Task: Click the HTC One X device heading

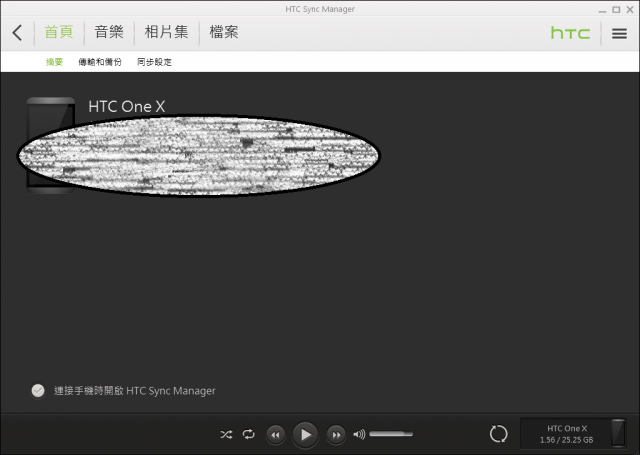Action: click(127, 107)
